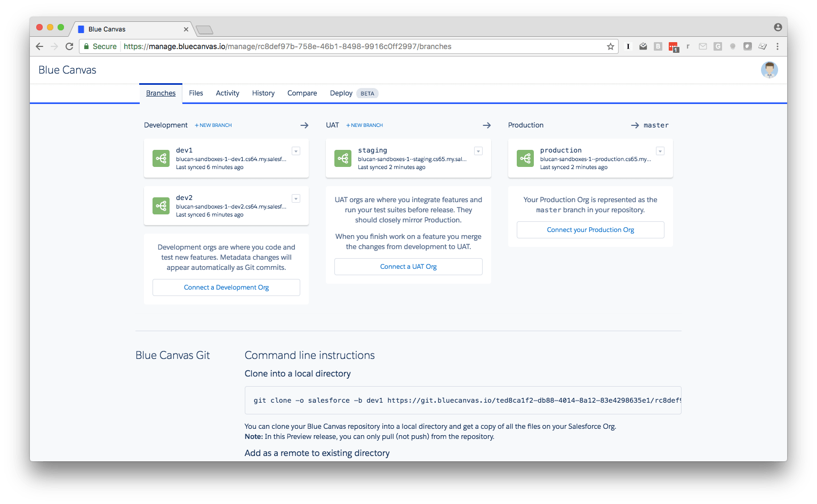Screen dimensions: 817x504
Task: Select the dev1 branch name
Action: point(185,150)
